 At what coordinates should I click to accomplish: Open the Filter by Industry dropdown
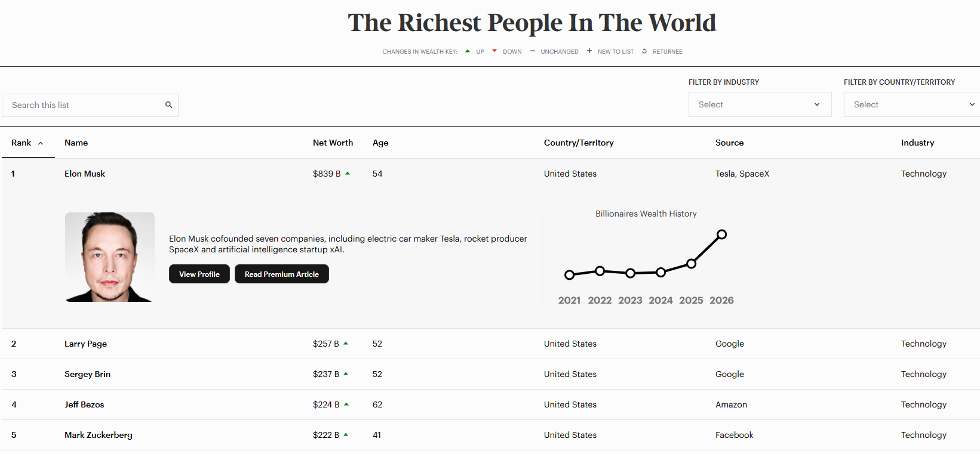pyautogui.click(x=760, y=104)
